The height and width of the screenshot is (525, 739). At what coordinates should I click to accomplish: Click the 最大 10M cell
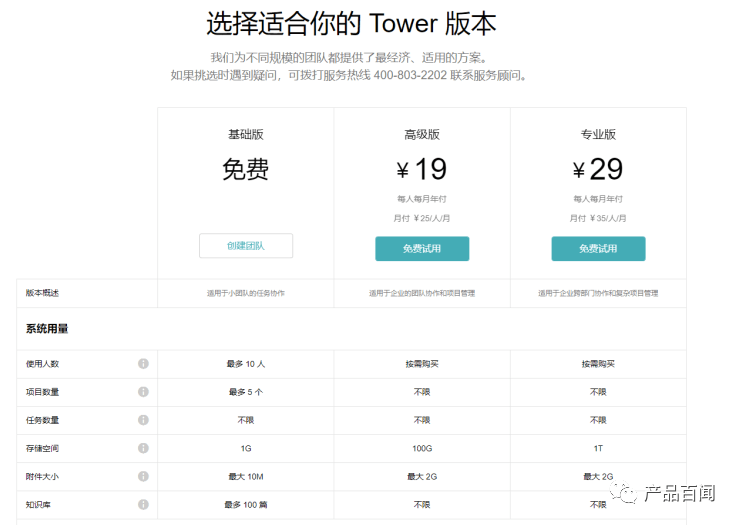(246, 476)
